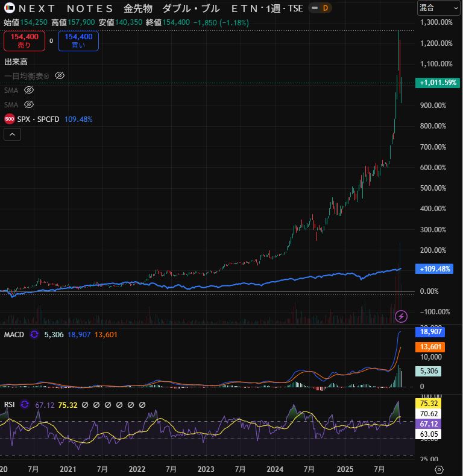
Task: Click the orange D data-delay badge
Action: pyautogui.click(x=325, y=8)
